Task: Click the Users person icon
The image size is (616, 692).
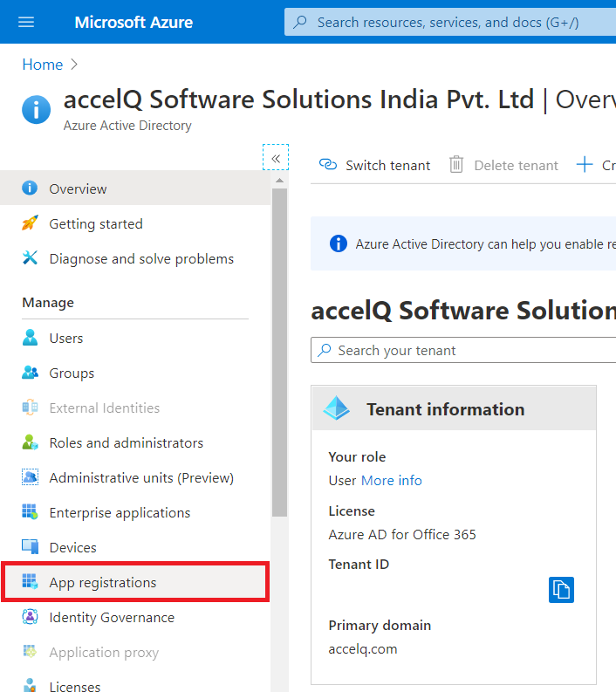Action: pyautogui.click(x=30, y=337)
